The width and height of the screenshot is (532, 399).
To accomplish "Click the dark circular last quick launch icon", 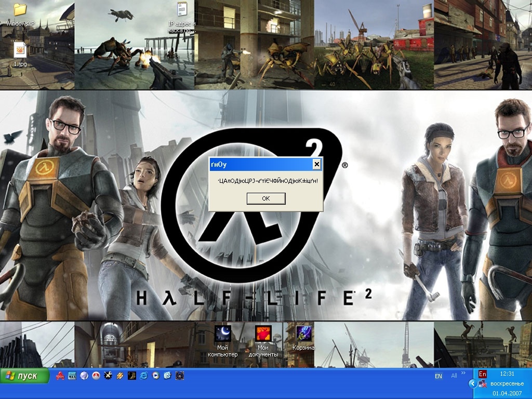I will click(180, 376).
